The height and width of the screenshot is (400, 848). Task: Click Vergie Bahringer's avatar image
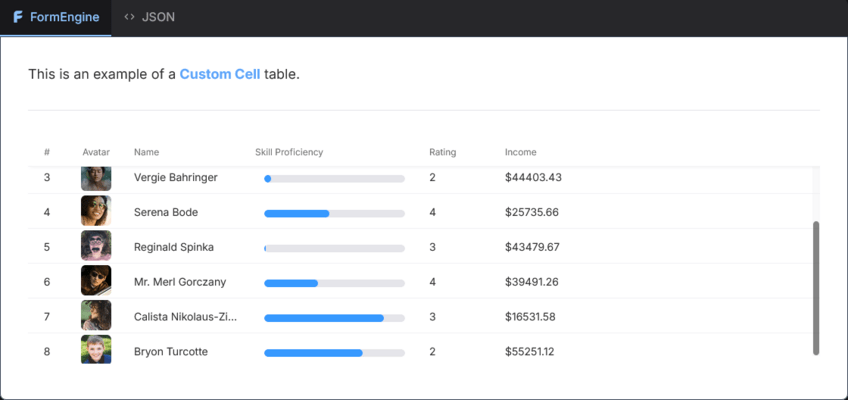pyautogui.click(x=96, y=178)
